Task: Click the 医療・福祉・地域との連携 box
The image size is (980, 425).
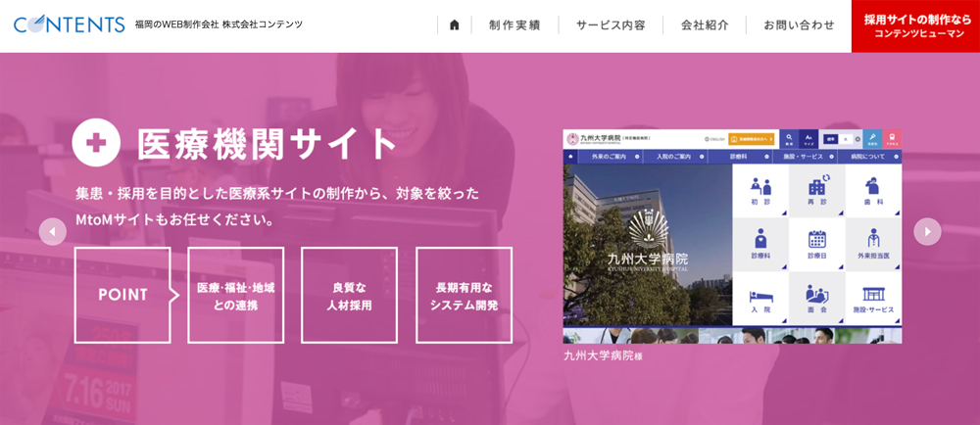Action: click(235, 295)
